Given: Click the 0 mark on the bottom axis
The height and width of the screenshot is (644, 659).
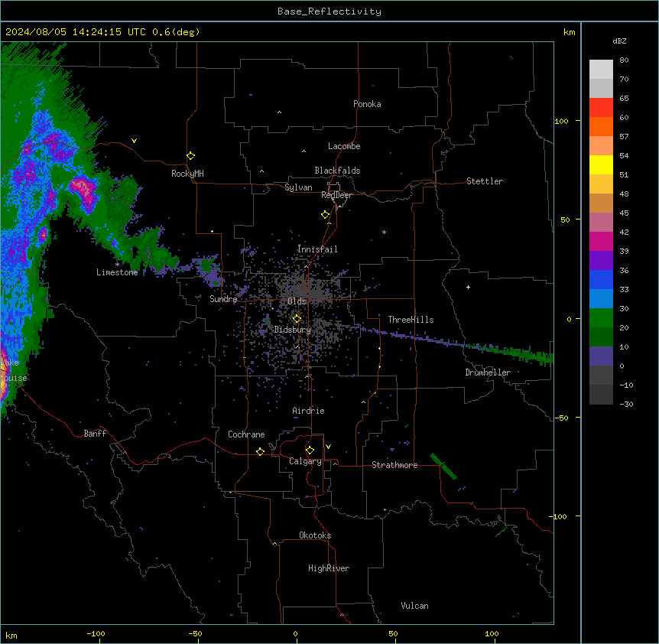Looking at the screenshot, I should point(295,633).
